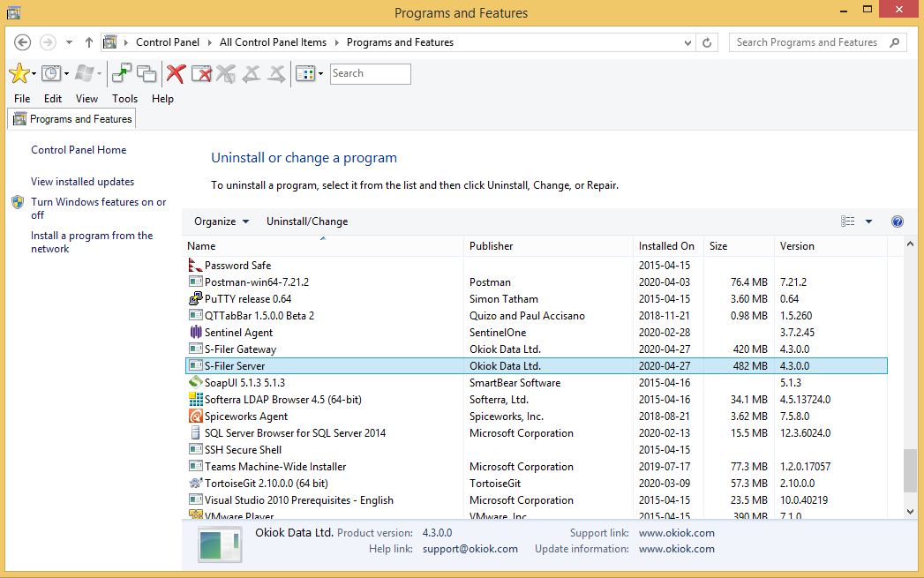Click the two windows green arrow icon
Screen dimensions: 924x578
[x=122, y=73]
